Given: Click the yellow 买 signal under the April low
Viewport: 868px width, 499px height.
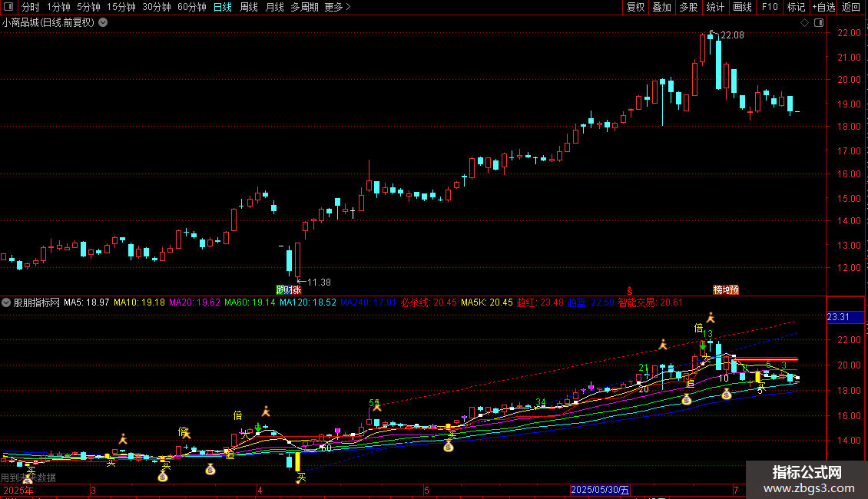Looking at the screenshot, I should (301, 477).
